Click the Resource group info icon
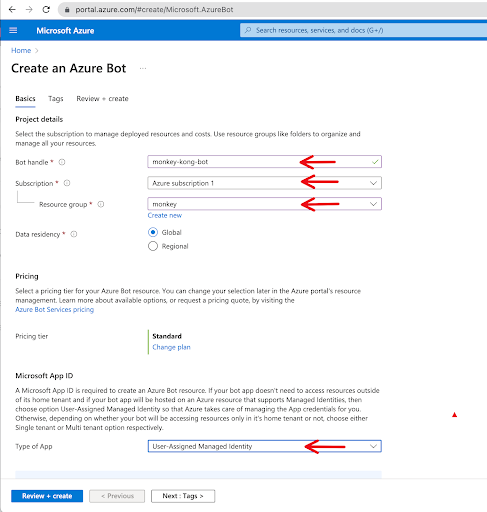Viewport: 487px width, 512px height. tap(101, 204)
